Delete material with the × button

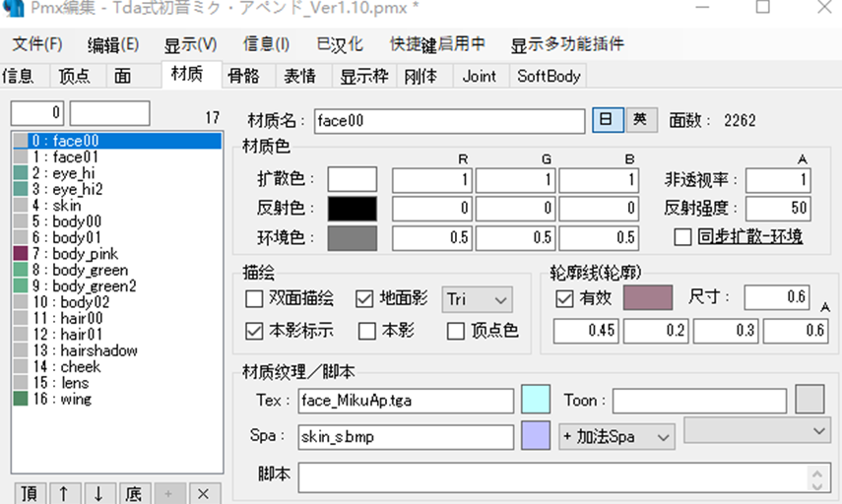pyautogui.click(x=203, y=493)
